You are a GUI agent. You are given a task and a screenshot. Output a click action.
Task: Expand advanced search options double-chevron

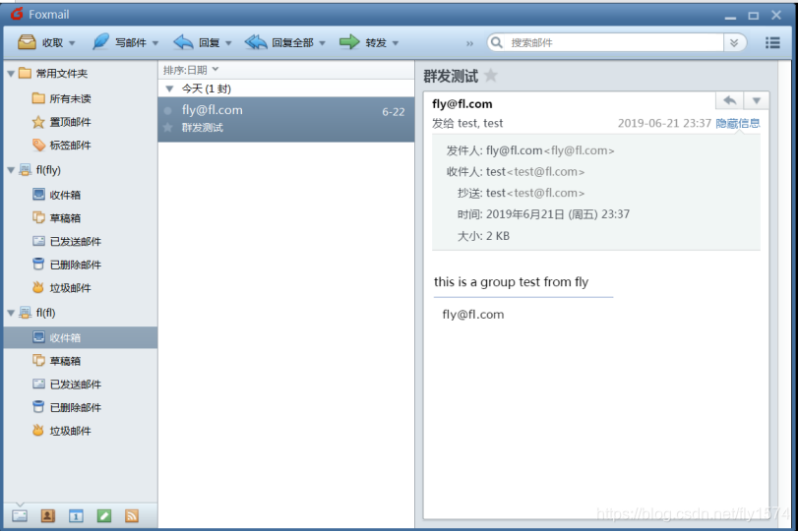tap(734, 42)
